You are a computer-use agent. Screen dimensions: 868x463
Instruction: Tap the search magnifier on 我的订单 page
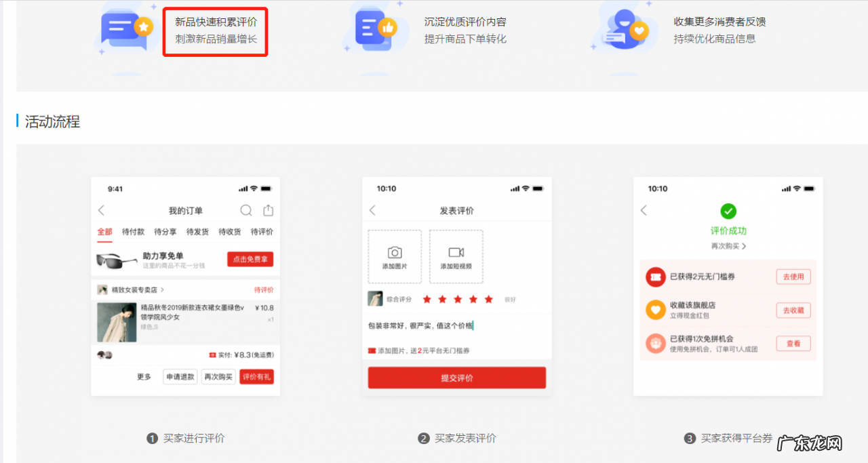click(245, 209)
